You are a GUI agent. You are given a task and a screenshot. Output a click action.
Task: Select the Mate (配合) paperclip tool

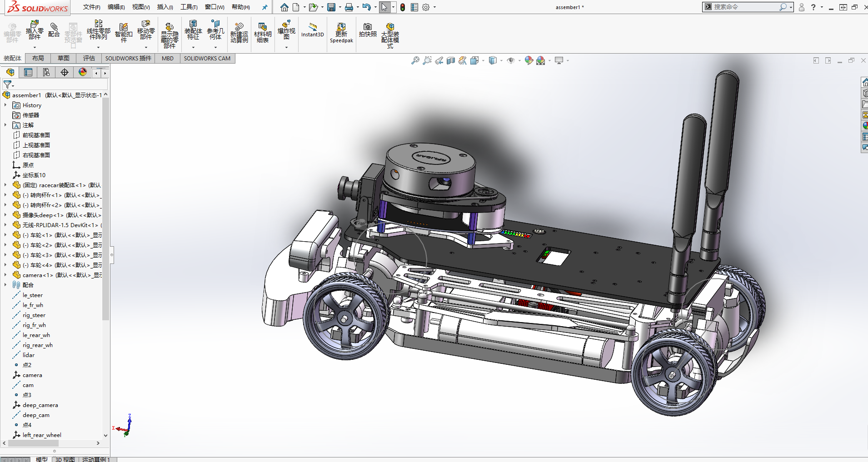[x=54, y=30]
